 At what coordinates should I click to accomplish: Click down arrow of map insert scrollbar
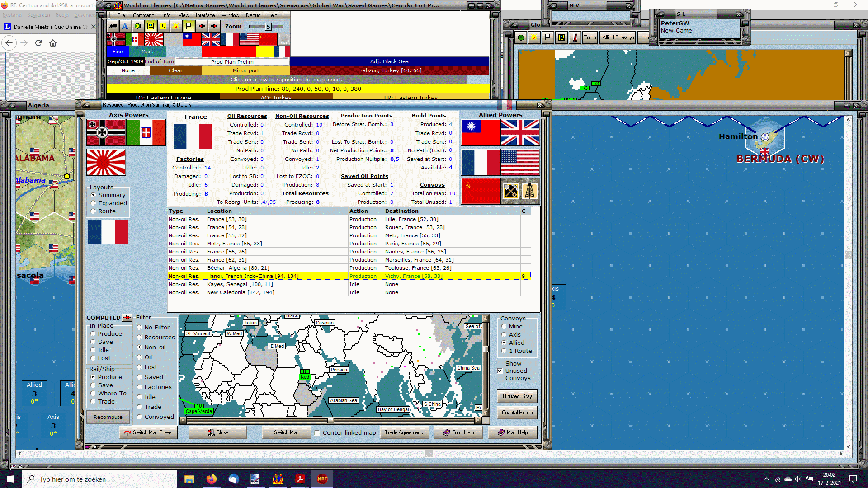click(x=486, y=412)
